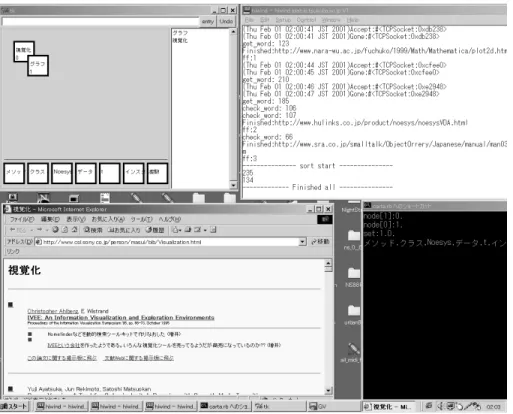
Task: Click the text input field in tk window
Action: tap(100, 21)
